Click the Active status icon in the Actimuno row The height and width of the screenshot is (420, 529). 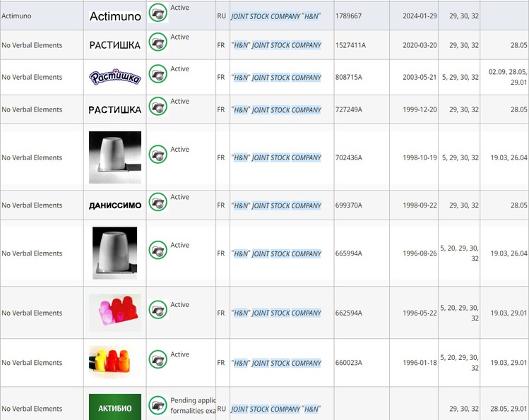click(158, 13)
